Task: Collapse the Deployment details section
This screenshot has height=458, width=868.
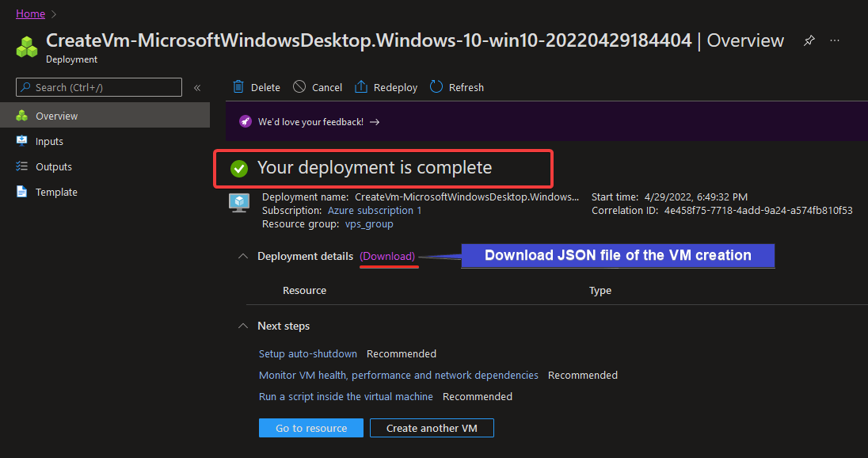Action: coord(242,256)
